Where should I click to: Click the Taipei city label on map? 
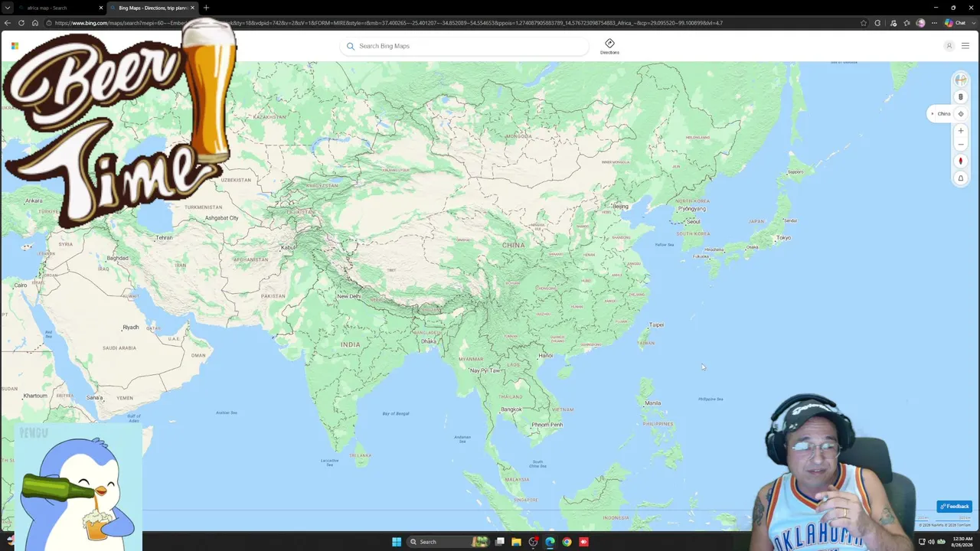click(657, 325)
